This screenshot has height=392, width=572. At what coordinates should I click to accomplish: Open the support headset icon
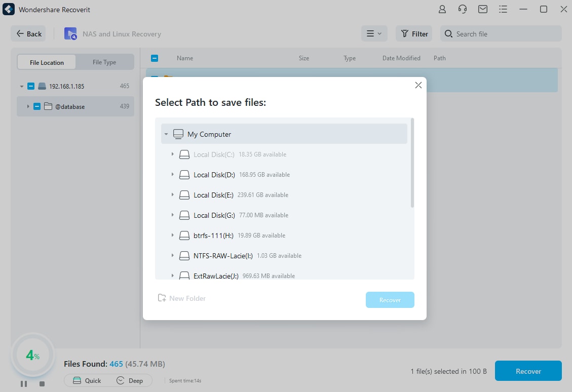pyautogui.click(x=462, y=9)
